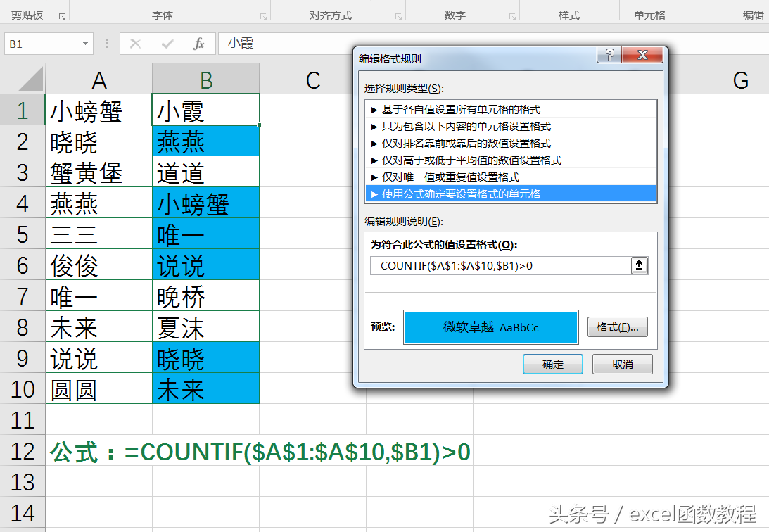The height and width of the screenshot is (532, 769).
Task: Select row 1 header
Action: point(23,110)
